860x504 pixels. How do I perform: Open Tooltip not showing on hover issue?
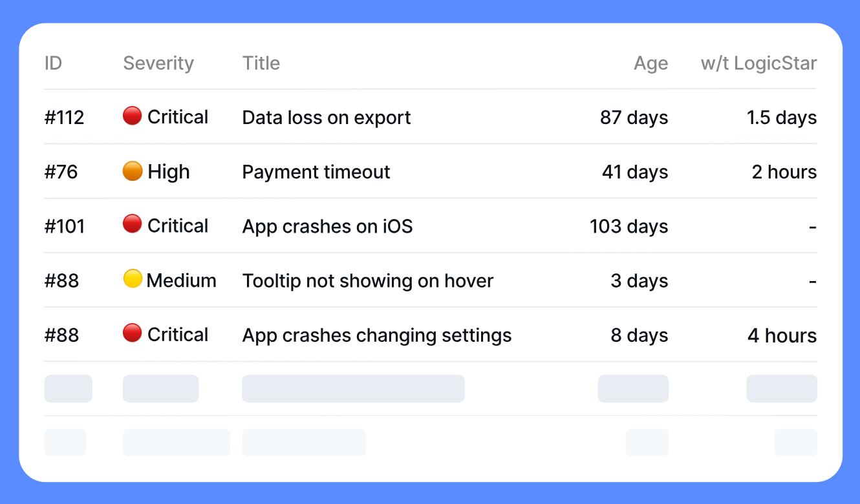367,281
